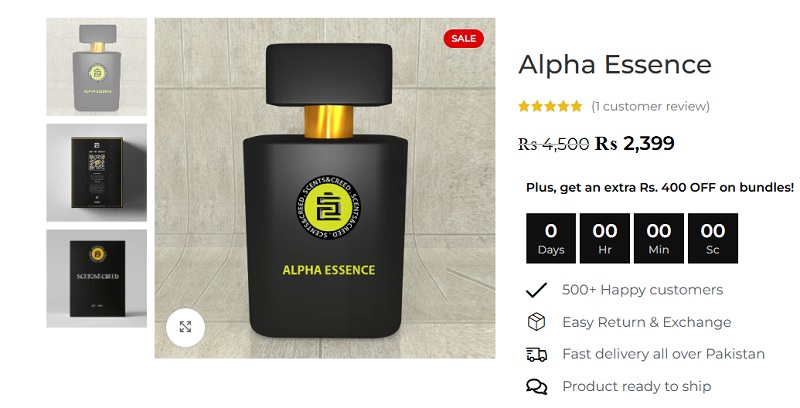Screen dimensions: 800x408
Task: Select the black box front thumbnail
Action: pos(96,278)
